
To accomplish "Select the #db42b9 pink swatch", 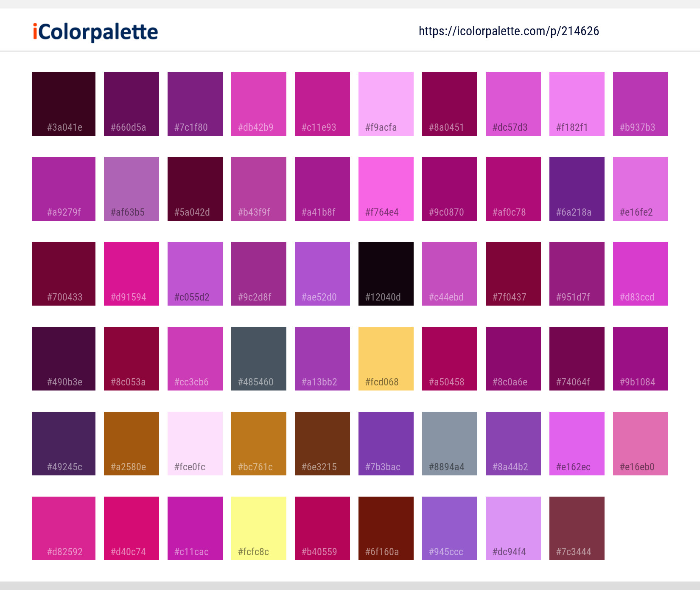I will coord(259,104).
